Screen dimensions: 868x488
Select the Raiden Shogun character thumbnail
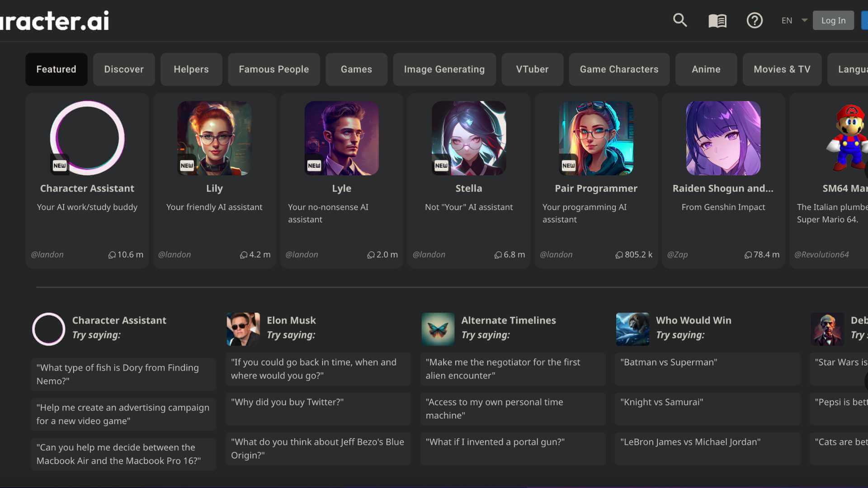pos(723,138)
